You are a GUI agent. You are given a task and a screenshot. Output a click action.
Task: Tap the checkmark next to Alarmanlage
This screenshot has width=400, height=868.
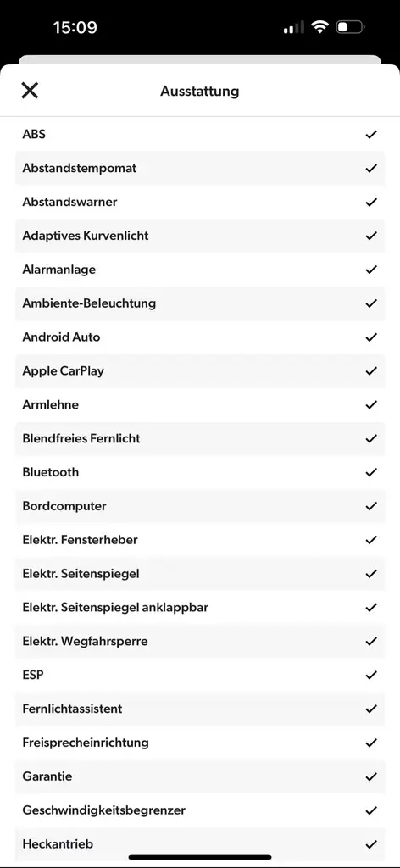(x=371, y=270)
